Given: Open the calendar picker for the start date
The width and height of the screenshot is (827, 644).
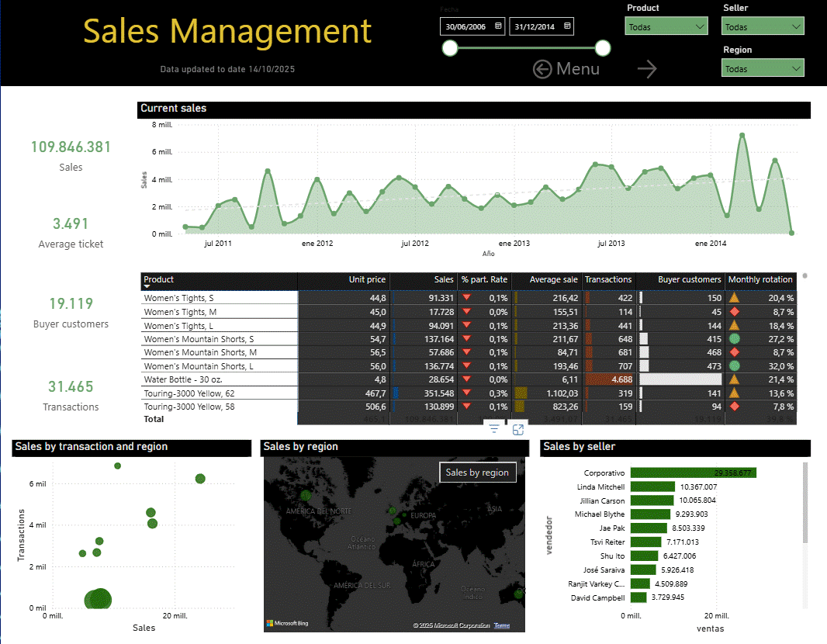Looking at the screenshot, I should click(498, 26).
